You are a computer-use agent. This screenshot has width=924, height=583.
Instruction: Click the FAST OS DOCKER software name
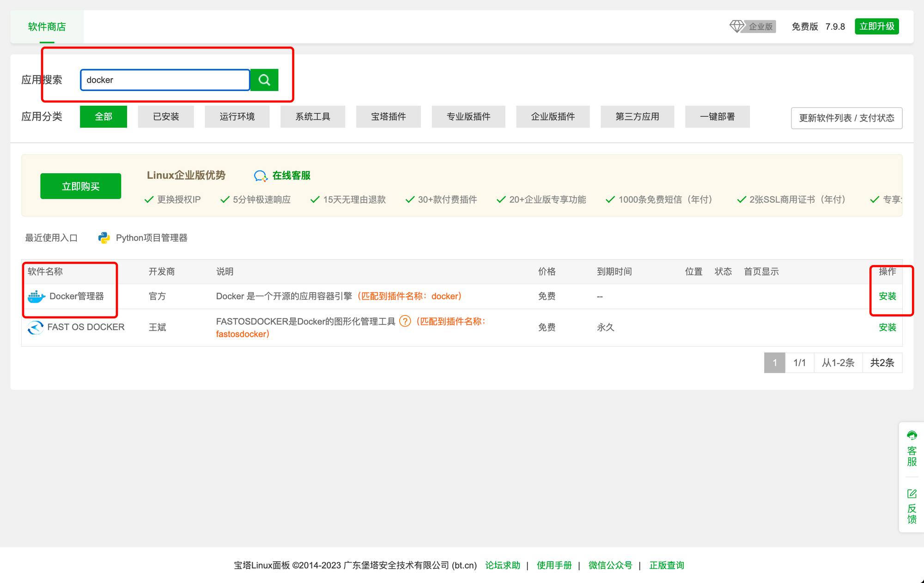pyautogui.click(x=86, y=327)
